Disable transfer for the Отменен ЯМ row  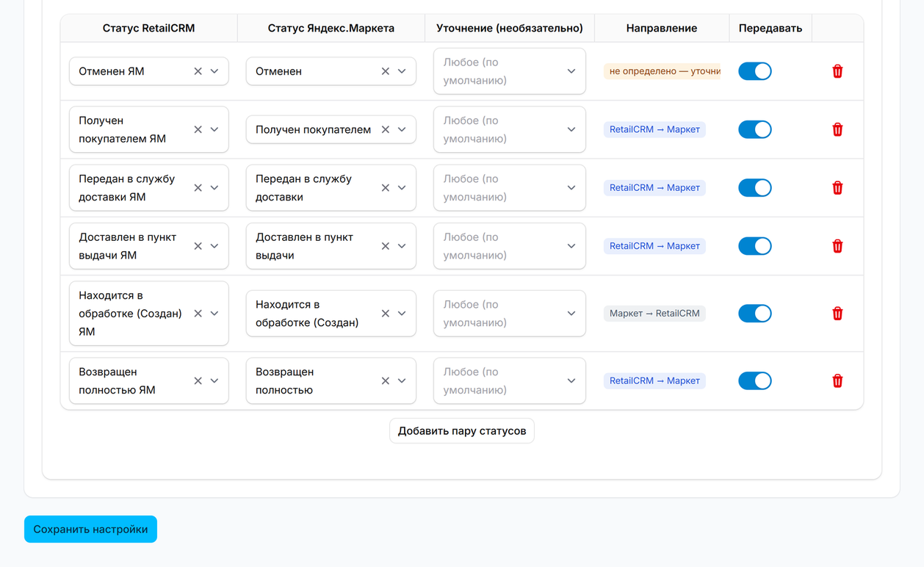[x=754, y=71]
